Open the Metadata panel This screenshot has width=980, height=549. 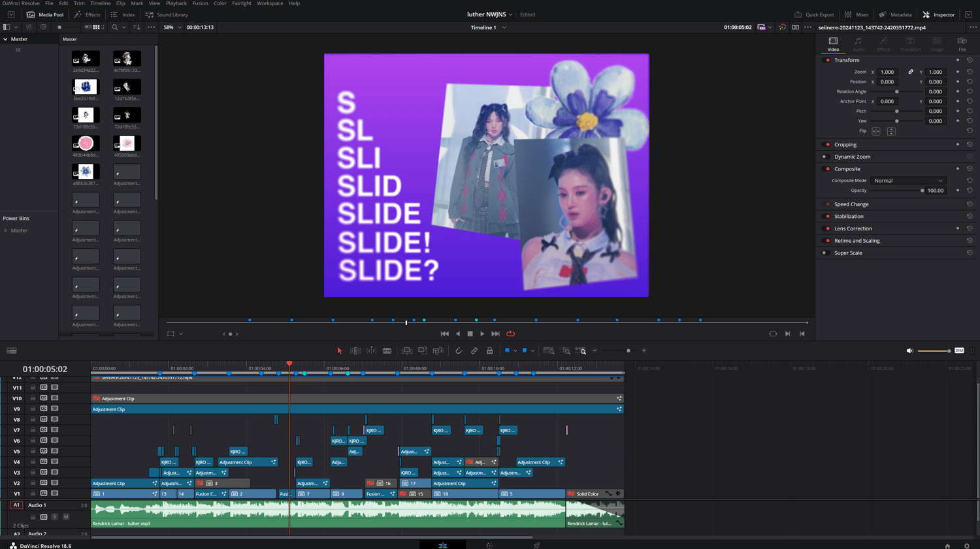895,14
